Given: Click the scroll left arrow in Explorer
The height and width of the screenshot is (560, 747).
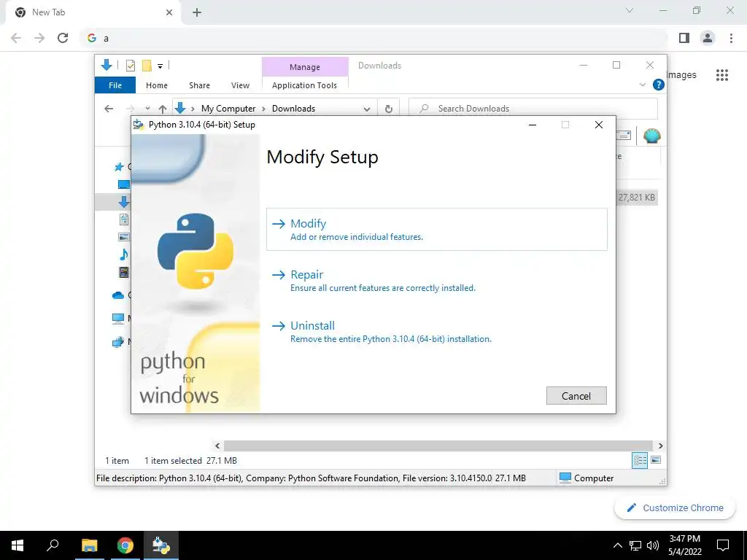Looking at the screenshot, I should coord(217,446).
